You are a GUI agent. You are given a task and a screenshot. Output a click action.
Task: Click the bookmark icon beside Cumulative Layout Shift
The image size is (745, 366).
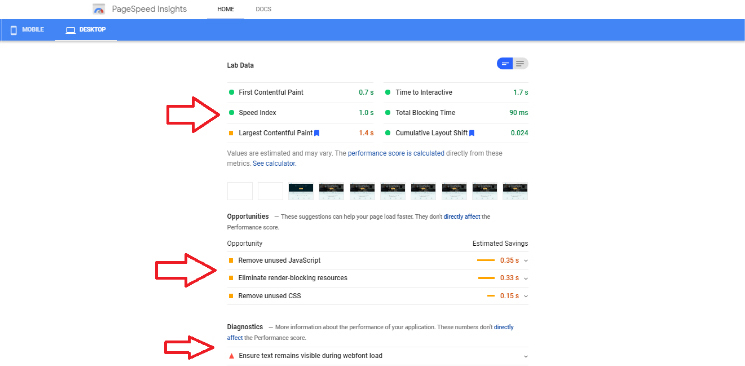(x=471, y=133)
